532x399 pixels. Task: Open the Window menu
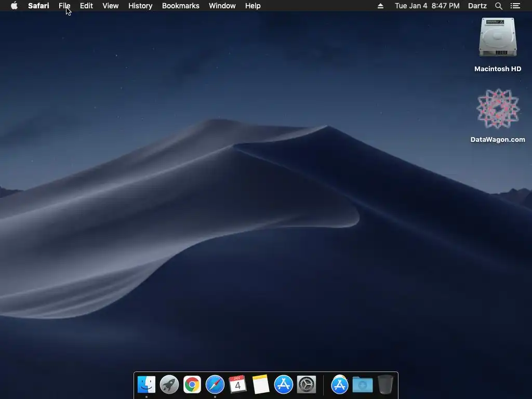(x=222, y=6)
